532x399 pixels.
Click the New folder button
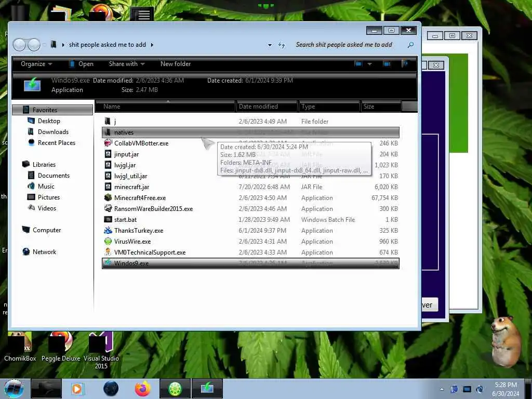coord(176,64)
